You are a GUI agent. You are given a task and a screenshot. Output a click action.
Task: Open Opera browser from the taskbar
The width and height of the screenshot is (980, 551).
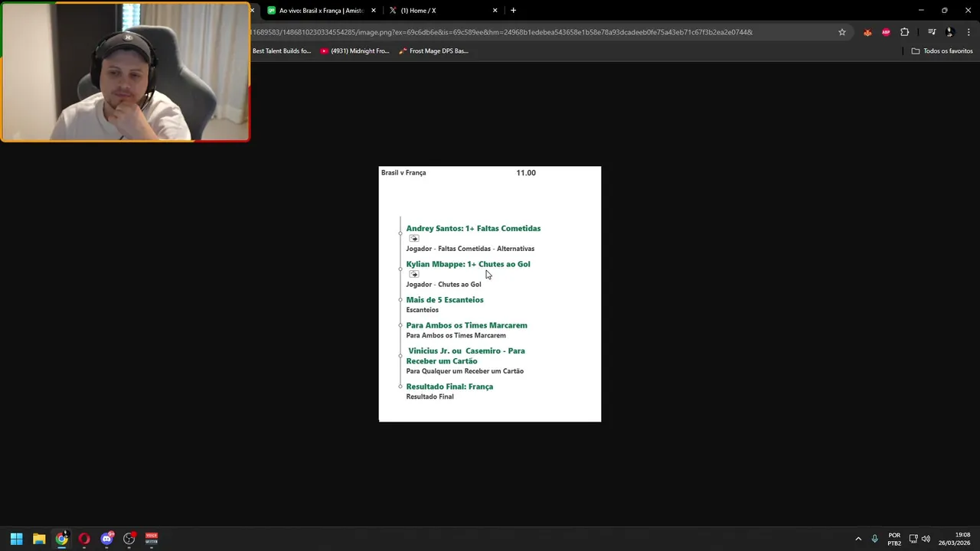click(x=84, y=539)
